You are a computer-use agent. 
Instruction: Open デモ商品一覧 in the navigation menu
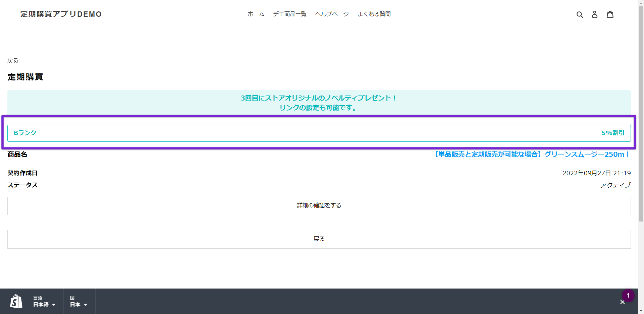pyautogui.click(x=290, y=14)
